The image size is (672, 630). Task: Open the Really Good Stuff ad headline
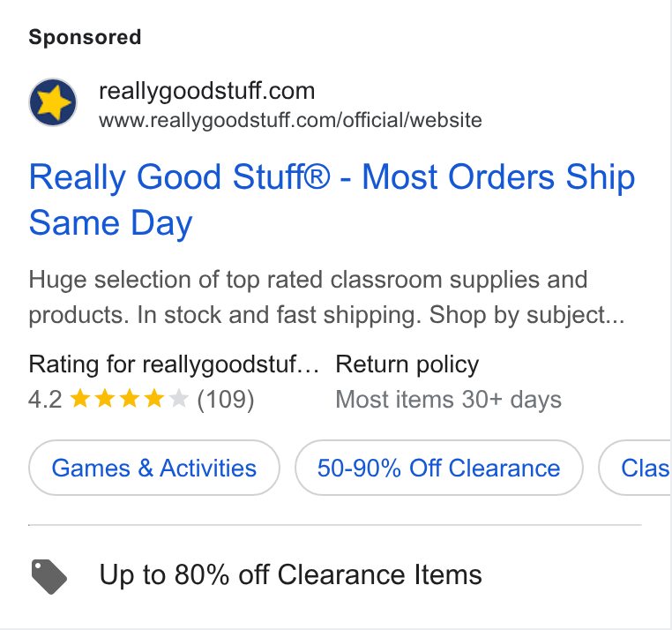tap(332, 199)
